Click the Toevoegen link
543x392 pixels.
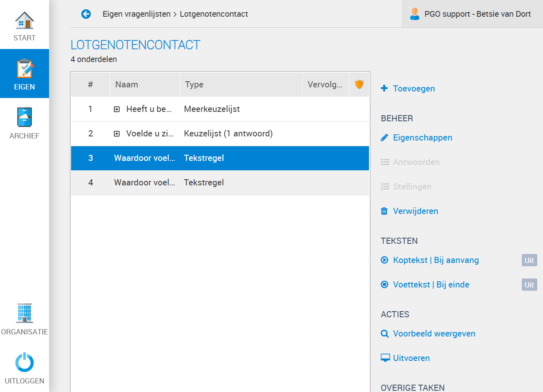[414, 89]
